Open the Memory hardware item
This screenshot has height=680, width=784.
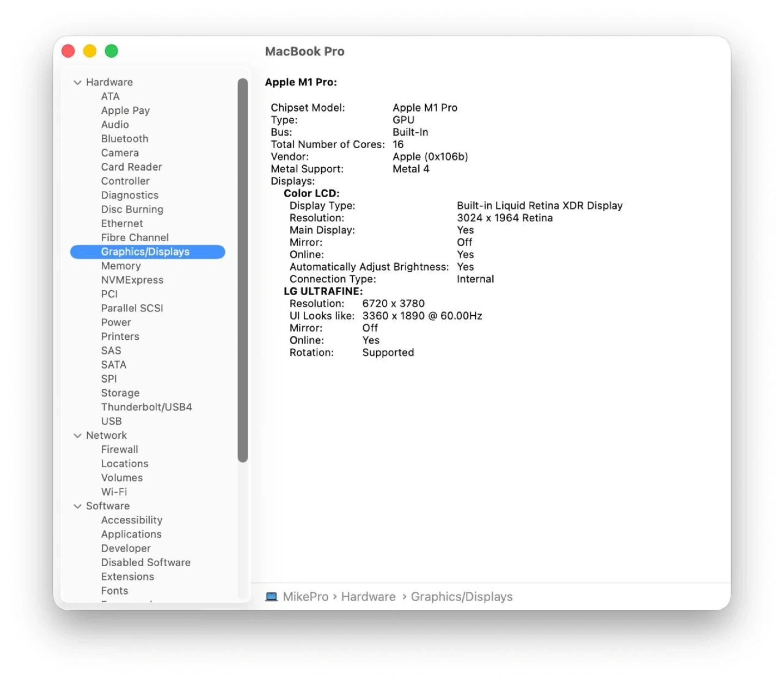click(x=121, y=266)
